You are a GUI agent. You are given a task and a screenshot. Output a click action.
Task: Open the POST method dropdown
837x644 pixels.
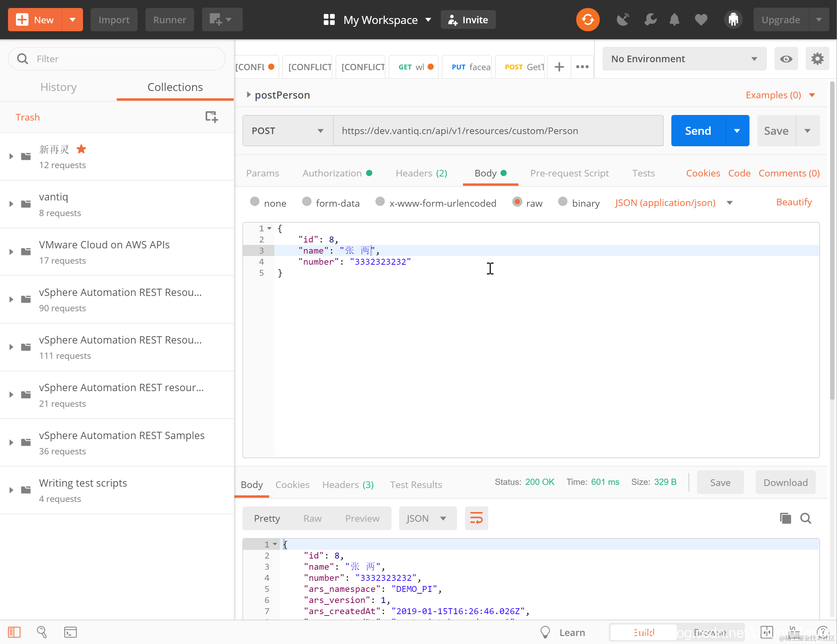point(288,131)
